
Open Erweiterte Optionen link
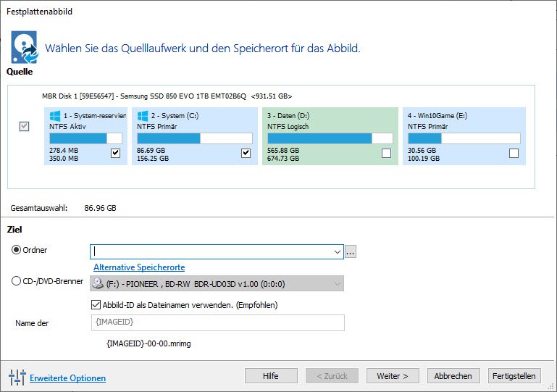click(67, 378)
